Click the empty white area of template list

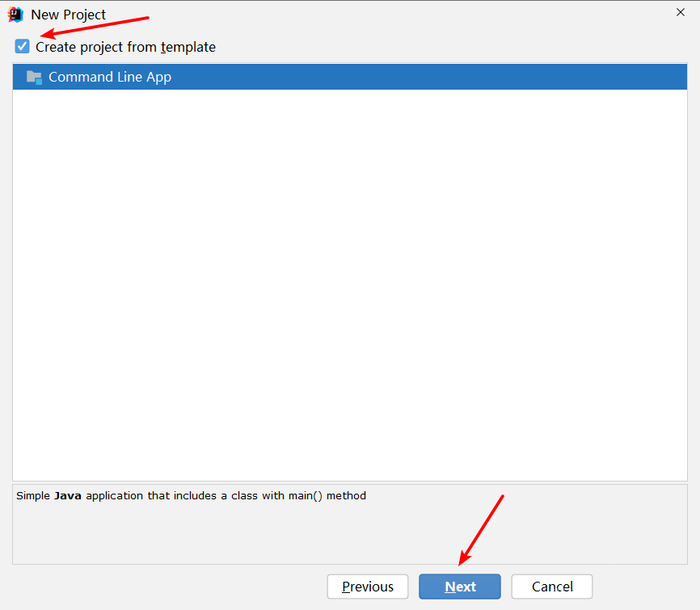(x=350, y=285)
